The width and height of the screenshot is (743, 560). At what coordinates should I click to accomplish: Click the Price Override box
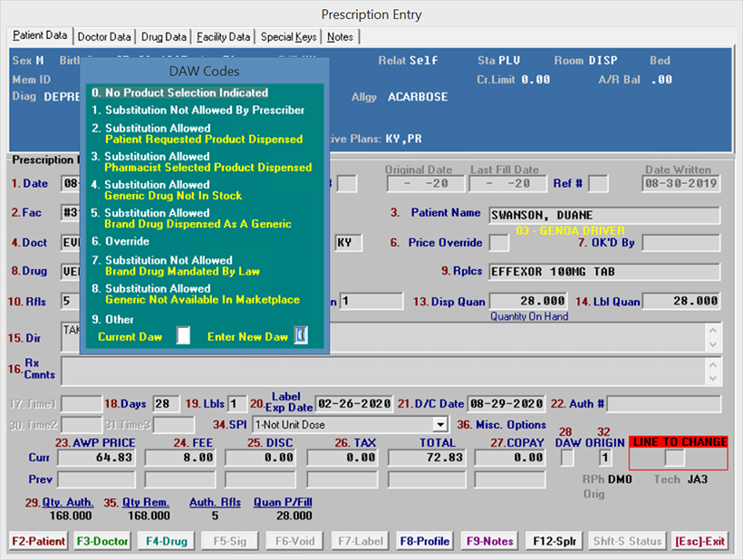coord(499,243)
